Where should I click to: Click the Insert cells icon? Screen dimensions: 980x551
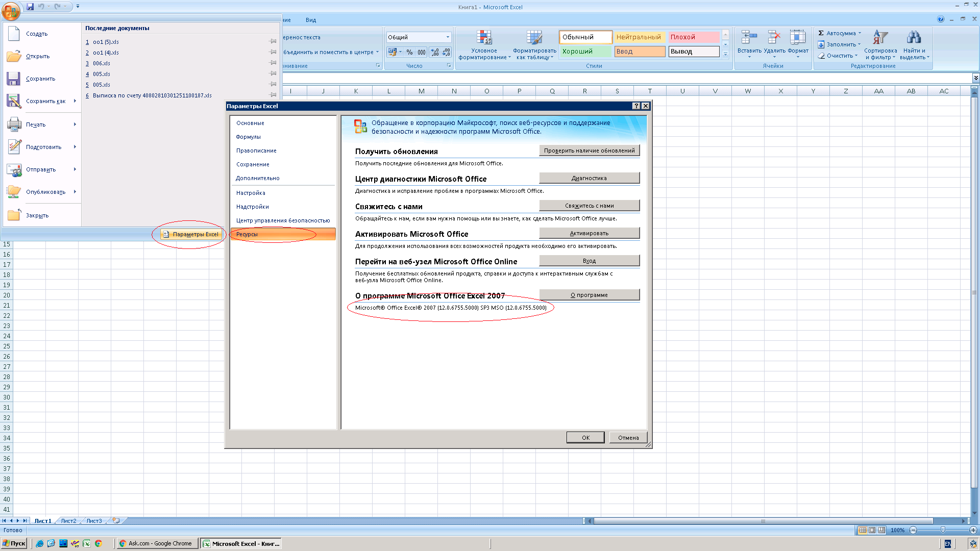749,37
